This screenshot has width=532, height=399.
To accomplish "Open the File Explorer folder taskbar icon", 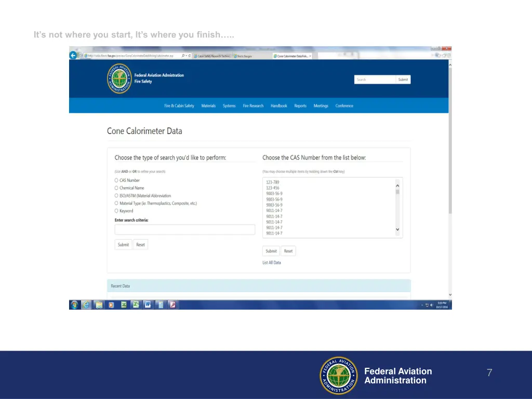I will point(99,304).
